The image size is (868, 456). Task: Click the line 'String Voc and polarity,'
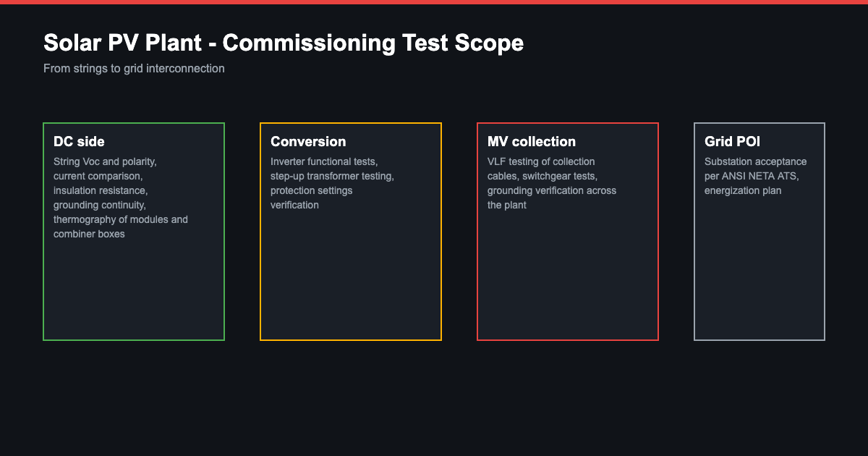click(105, 161)
